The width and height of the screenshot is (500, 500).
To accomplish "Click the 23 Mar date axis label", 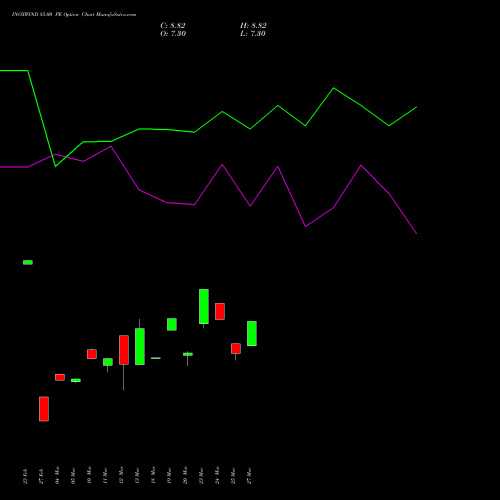I will click(x=201, y=475).
